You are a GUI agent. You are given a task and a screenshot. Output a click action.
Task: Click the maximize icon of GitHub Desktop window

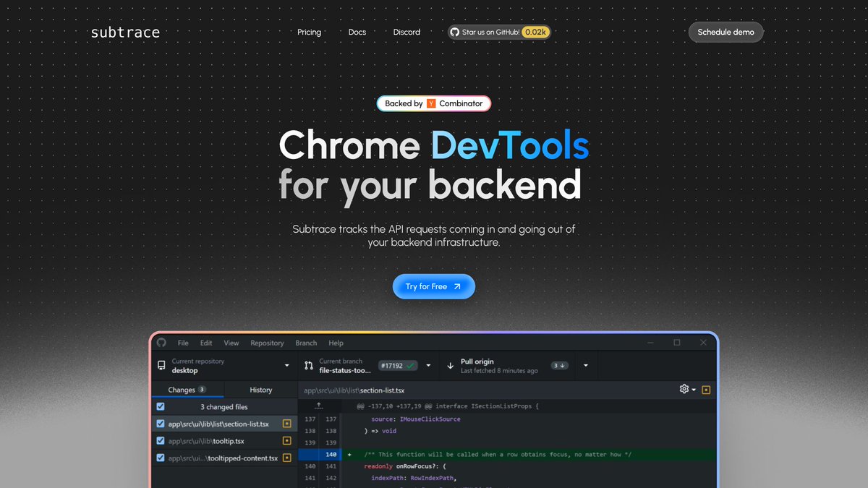[x=677, y=343]
